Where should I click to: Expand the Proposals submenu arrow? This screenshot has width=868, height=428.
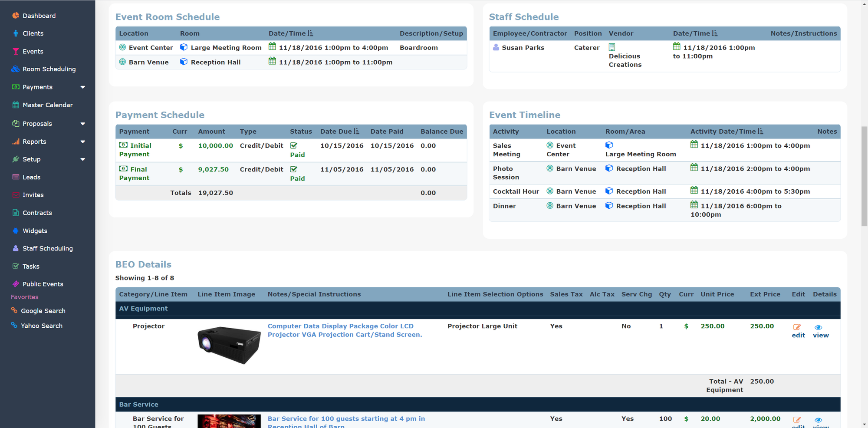83,124
